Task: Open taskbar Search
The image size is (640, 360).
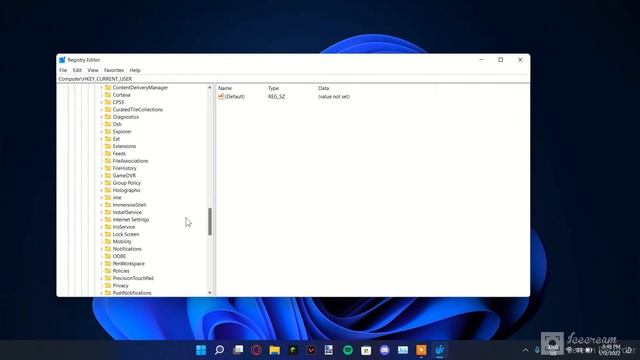Action: click(219, 350)
